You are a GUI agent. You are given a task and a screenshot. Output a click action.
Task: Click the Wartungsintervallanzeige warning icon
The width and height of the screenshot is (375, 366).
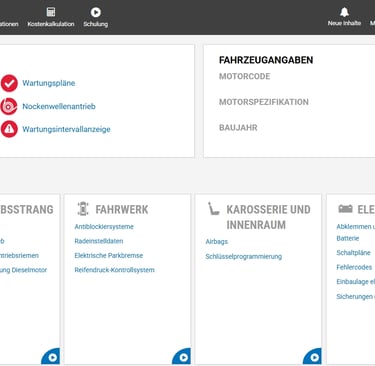tap(9, 129)
